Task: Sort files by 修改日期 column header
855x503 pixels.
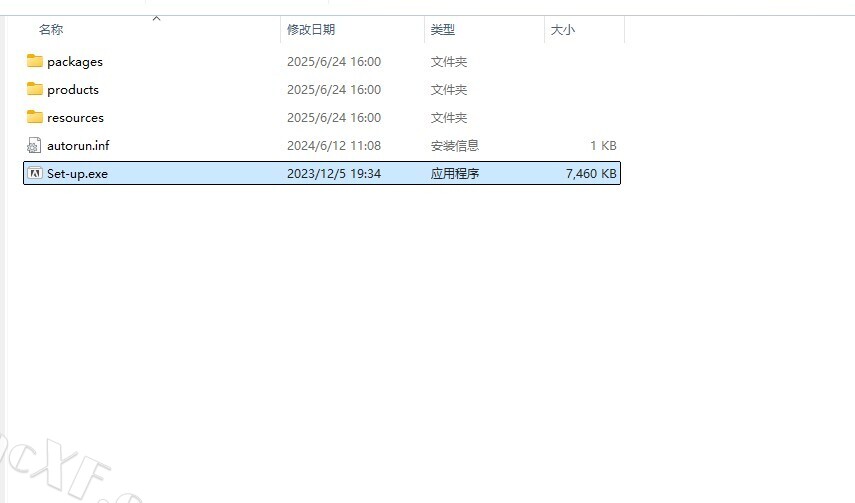Action: (311, 29)
